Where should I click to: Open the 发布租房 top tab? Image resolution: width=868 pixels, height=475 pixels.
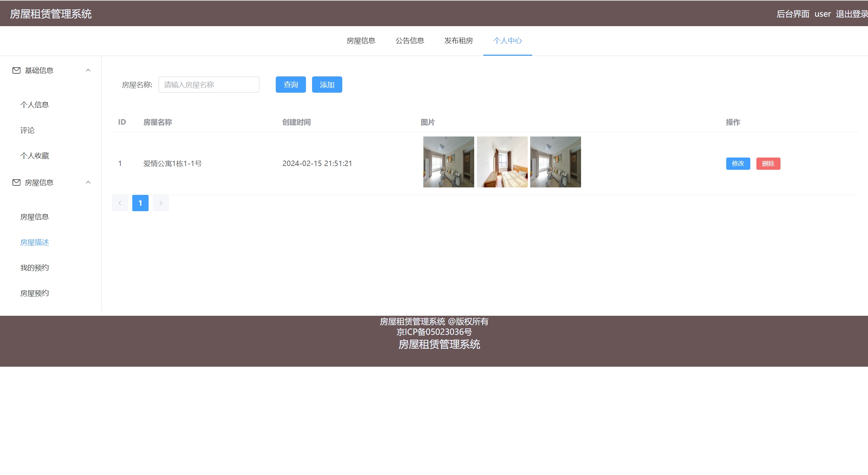[x=459, y=41]
